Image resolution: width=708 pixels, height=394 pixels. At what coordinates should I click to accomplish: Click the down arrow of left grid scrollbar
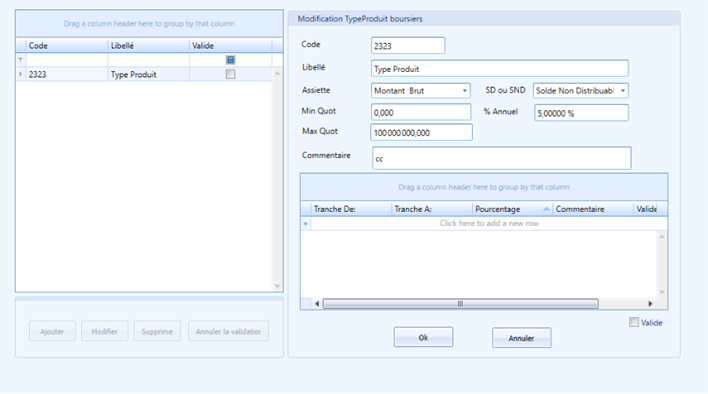point(277,286)
